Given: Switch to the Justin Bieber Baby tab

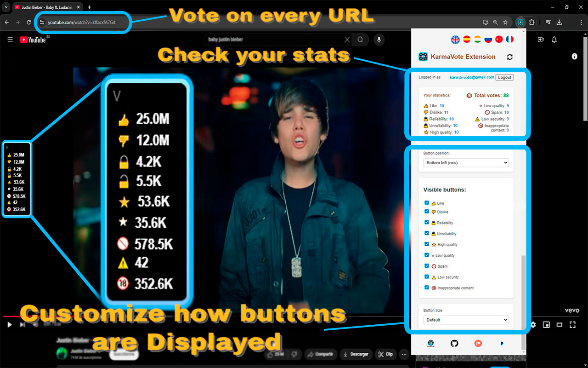Looking at the screenshot, I should (47, 7).
